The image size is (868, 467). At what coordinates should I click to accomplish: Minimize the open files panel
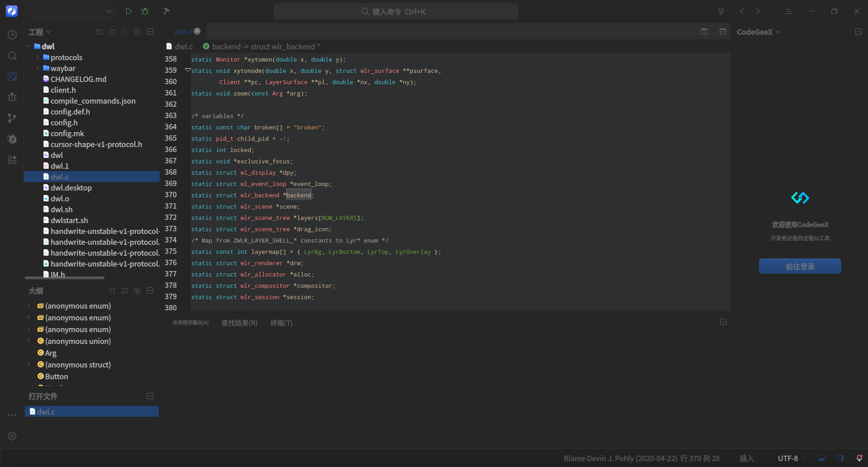click(x=150, y=396)
